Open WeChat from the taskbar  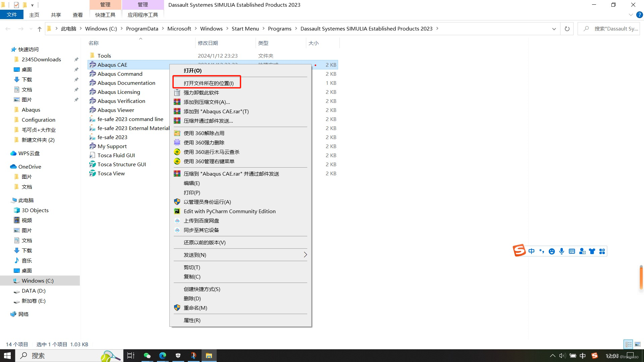click(x=147, y=356)
